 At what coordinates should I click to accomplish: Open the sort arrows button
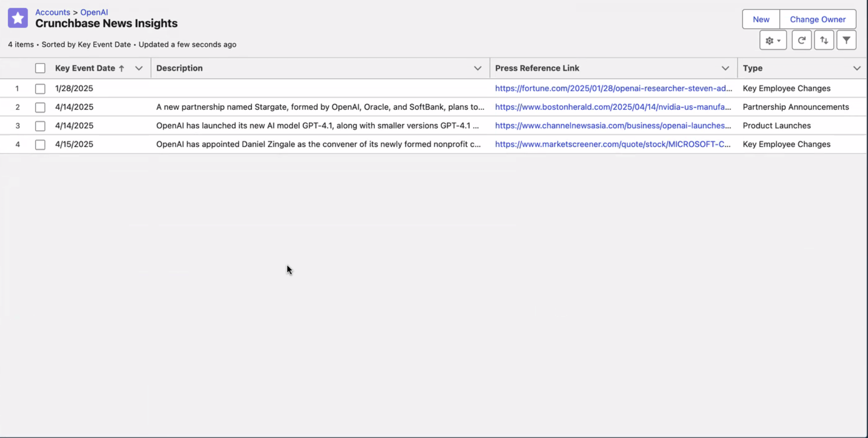824,40
